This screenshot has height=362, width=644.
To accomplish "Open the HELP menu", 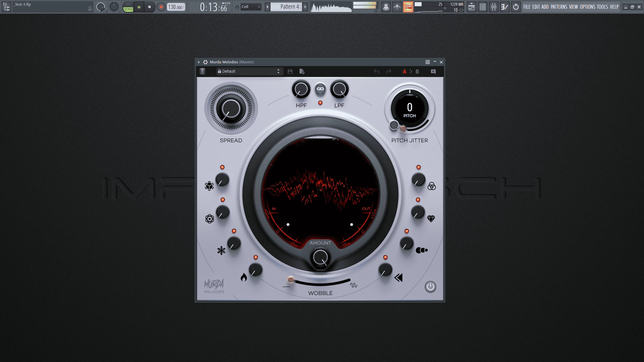I will point(614,7).
